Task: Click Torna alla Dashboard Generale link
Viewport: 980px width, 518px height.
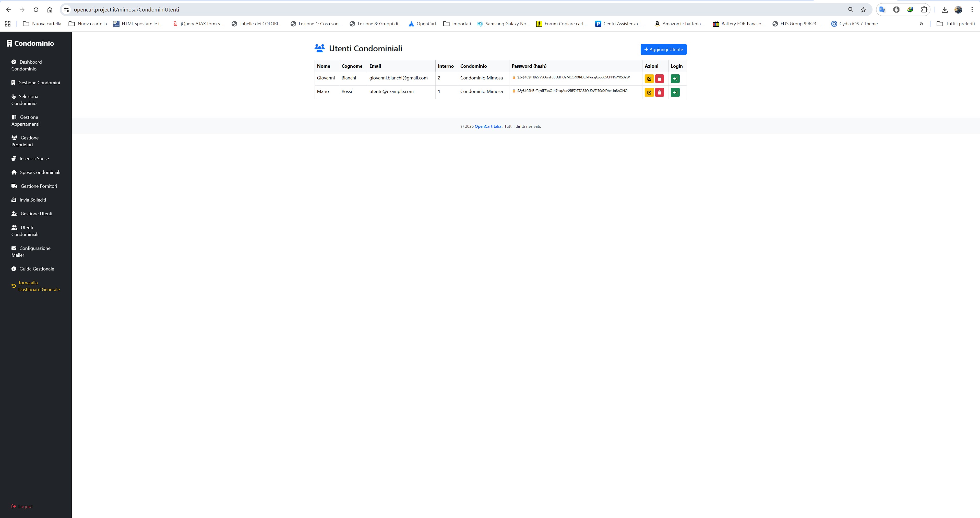Action: pos(38,286)
